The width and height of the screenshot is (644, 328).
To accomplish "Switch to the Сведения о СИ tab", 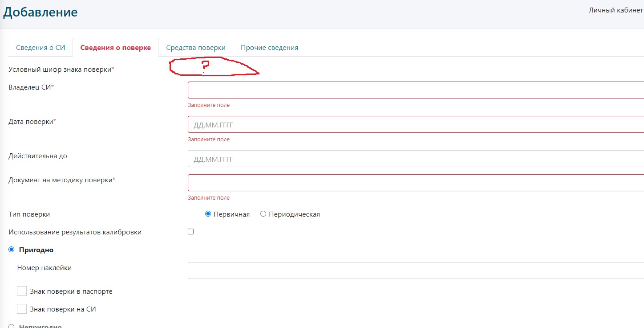I will pos(41,48).
